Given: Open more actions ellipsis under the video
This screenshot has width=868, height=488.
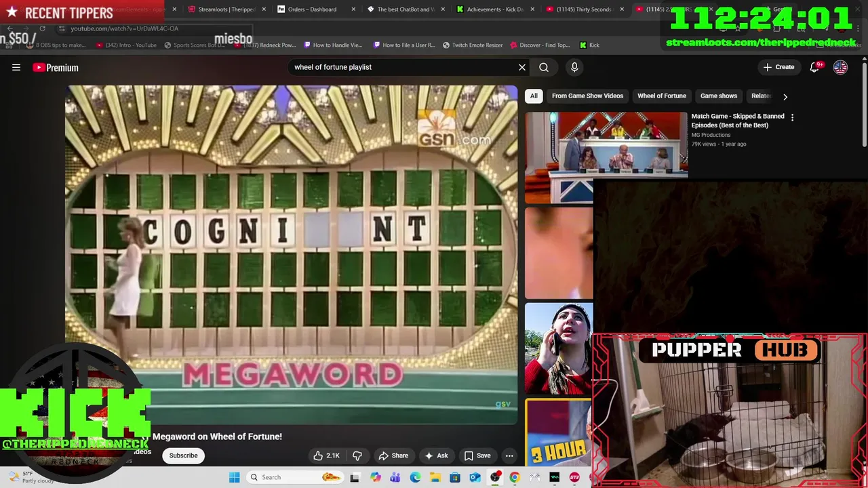Looking at the screenshot, I should point(509,455).
